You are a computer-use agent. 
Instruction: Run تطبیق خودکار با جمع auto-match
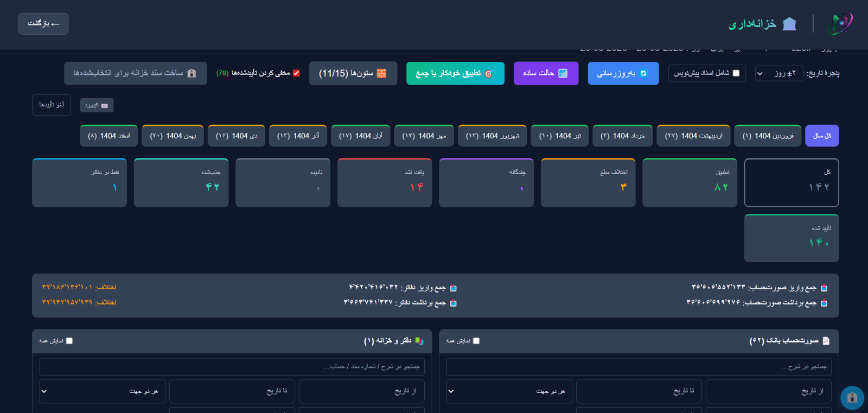click(455, 73)
